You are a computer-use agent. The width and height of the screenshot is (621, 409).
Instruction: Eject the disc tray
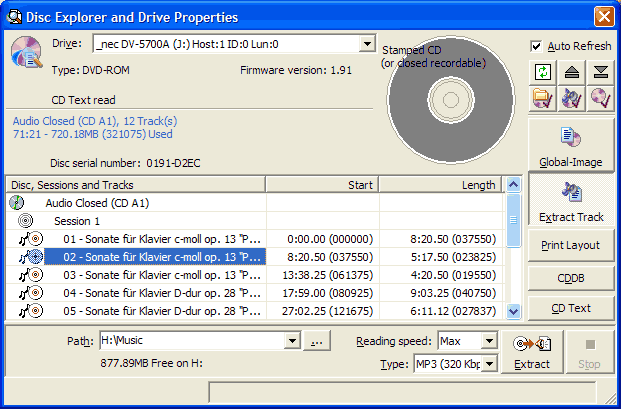(572, 72)
